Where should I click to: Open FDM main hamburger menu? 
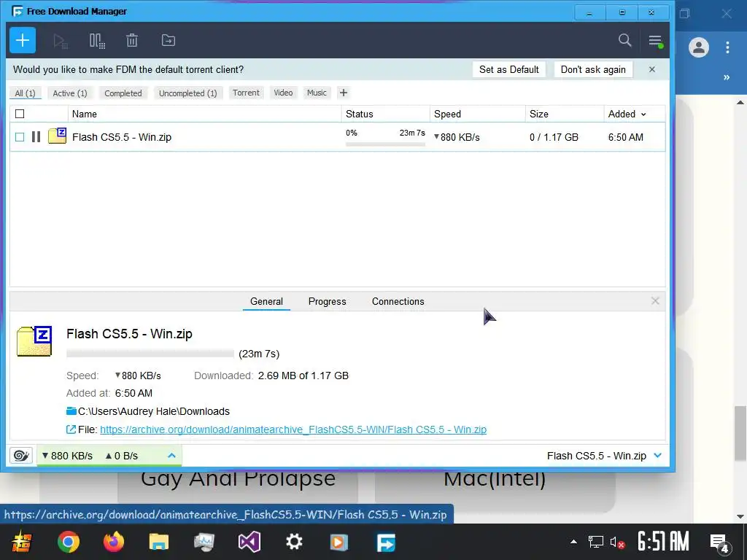656,41
